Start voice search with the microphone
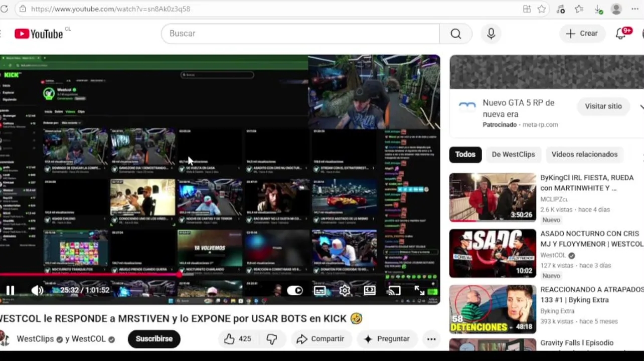644x361 pixels. click(x=491, y=34)
